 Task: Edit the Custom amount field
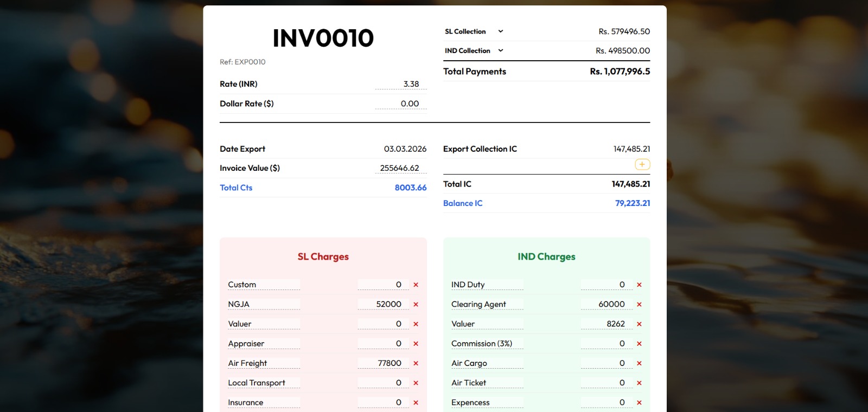click(384, 285)
